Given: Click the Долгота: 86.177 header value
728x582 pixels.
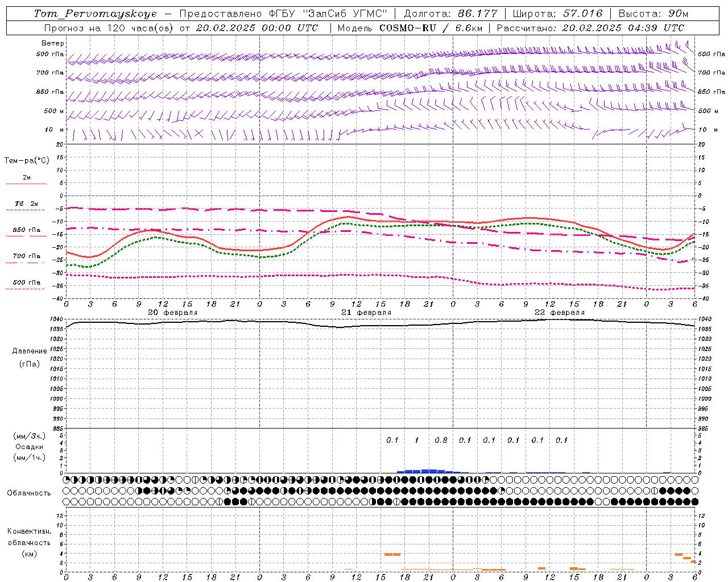Looking at the screenshot, I should click(x=450, y=14).
